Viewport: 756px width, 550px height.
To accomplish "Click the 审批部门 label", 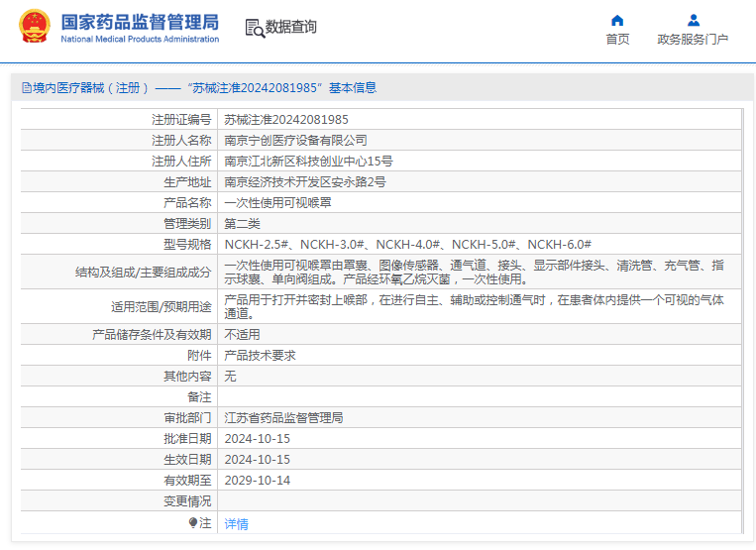I will point(187,418).
